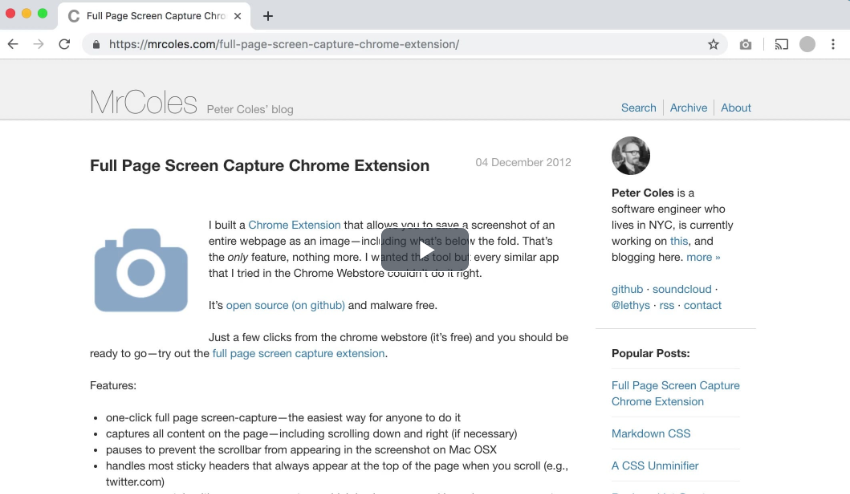
Task: Click the contact link
Action: (x=703, y=305)
